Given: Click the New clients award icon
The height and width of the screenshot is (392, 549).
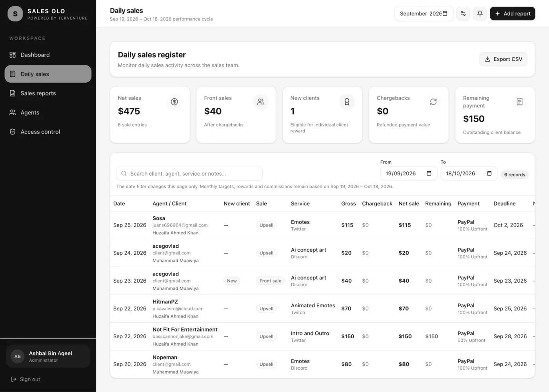Looking at the screenshot, I should (347, 102).
